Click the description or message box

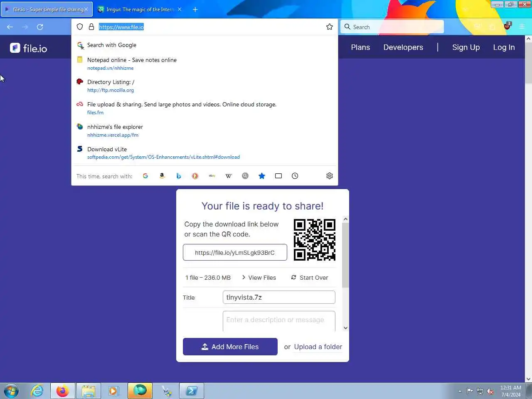279,321
